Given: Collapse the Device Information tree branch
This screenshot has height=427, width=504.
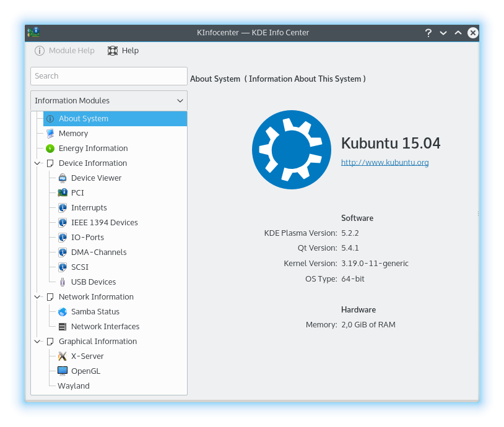Looking at the screenshot, I should (x=37, y=163).
